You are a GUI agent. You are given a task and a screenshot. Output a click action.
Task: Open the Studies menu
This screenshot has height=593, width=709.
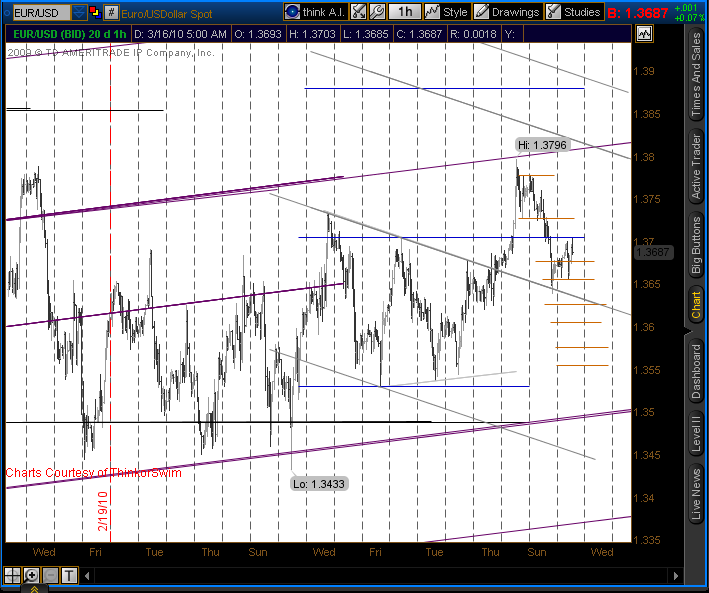tap(573, 12)
